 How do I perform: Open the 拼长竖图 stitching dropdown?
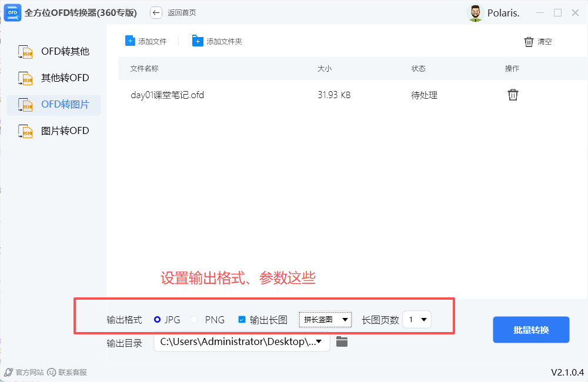(x=325, y=319)
